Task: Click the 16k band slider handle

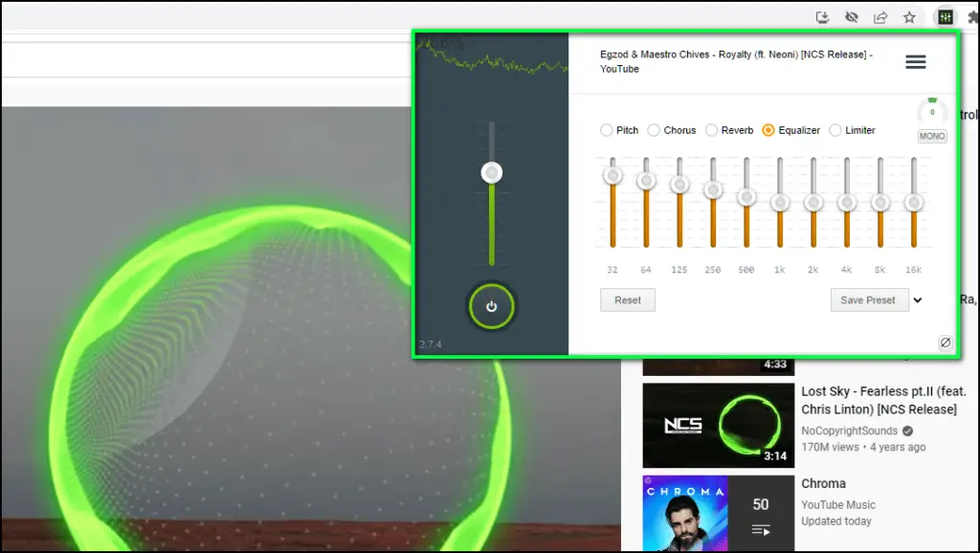Action: point(914,203)
